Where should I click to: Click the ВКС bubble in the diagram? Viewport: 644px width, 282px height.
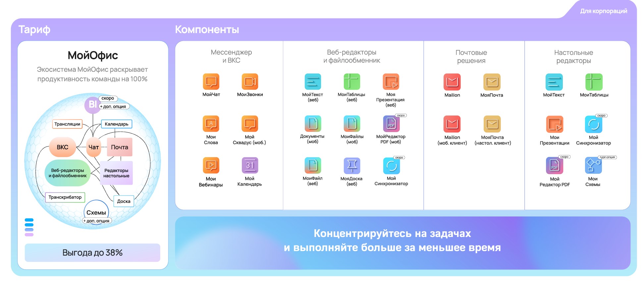click(x=63, y=147)
